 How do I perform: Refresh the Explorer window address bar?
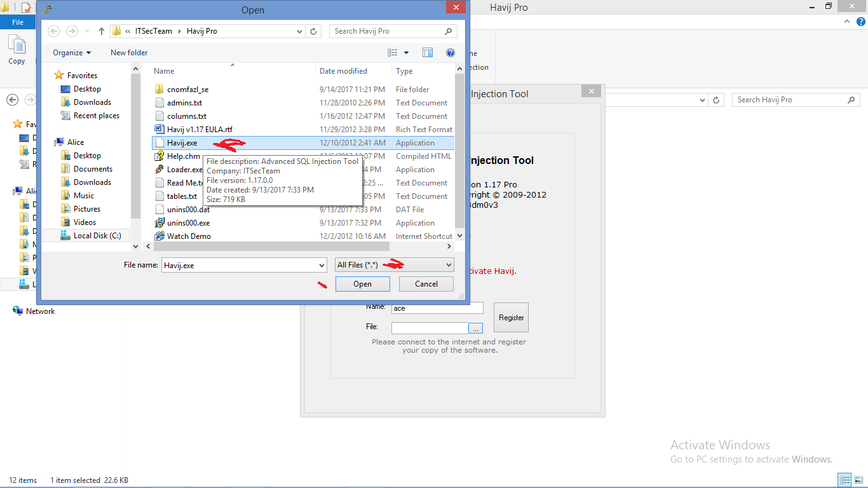(716, 100)
